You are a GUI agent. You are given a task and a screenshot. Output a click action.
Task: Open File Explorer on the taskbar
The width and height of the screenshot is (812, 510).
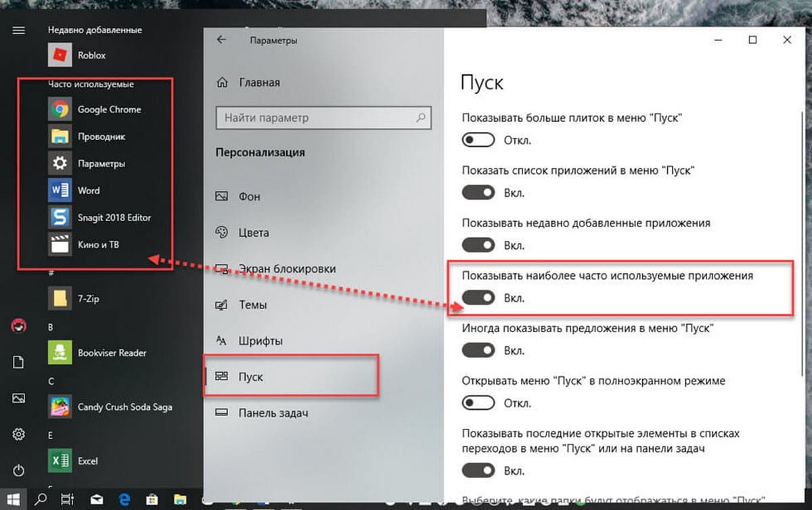click(x=181, y=500)
